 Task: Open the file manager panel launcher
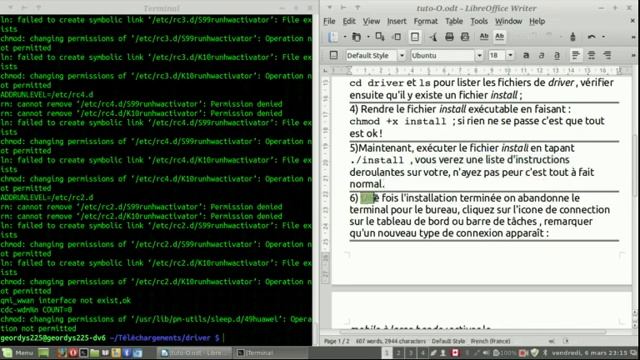pos(94,353)
